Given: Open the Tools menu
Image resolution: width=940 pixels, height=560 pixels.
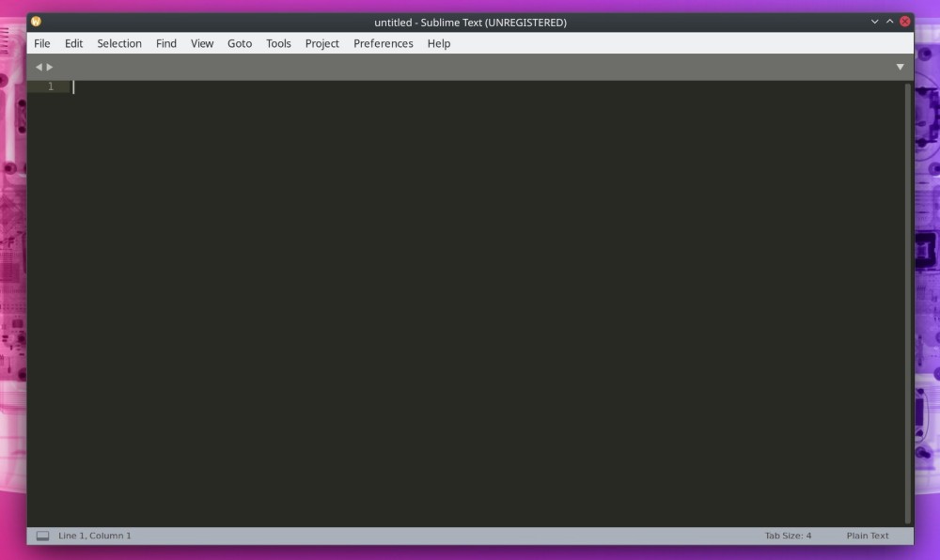Looking at the screenshot, I should click(277, 43).
